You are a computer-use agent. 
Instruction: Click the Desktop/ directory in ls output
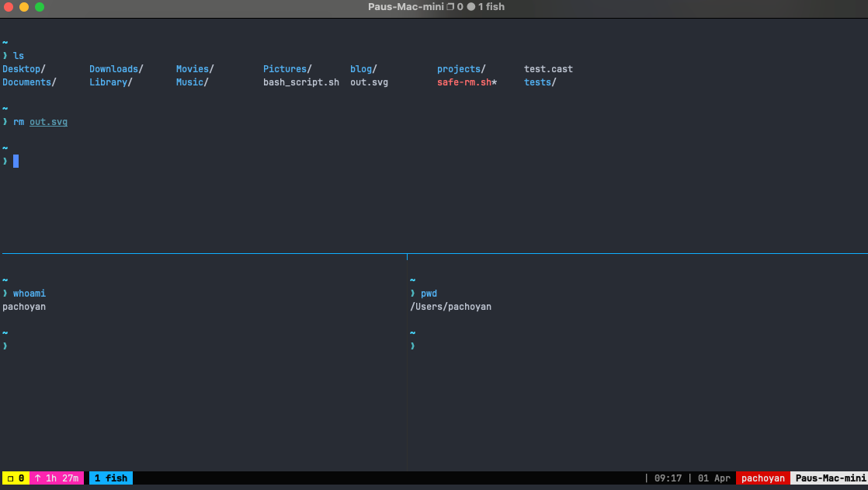point(22,68)
